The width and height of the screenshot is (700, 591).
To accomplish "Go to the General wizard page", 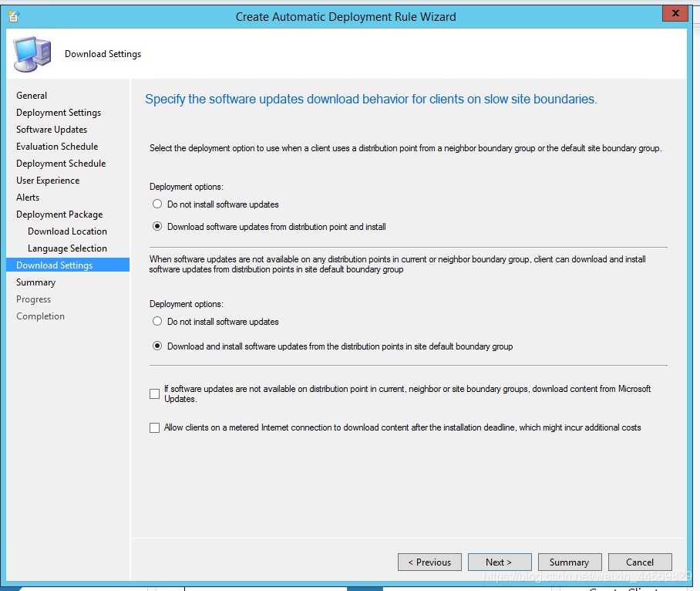I will [32, 95].
